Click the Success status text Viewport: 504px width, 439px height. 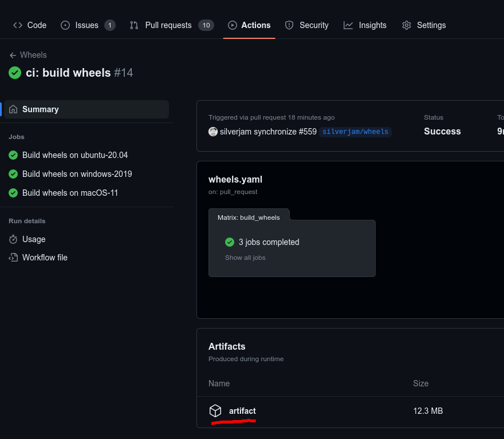[x=442, y=131]
